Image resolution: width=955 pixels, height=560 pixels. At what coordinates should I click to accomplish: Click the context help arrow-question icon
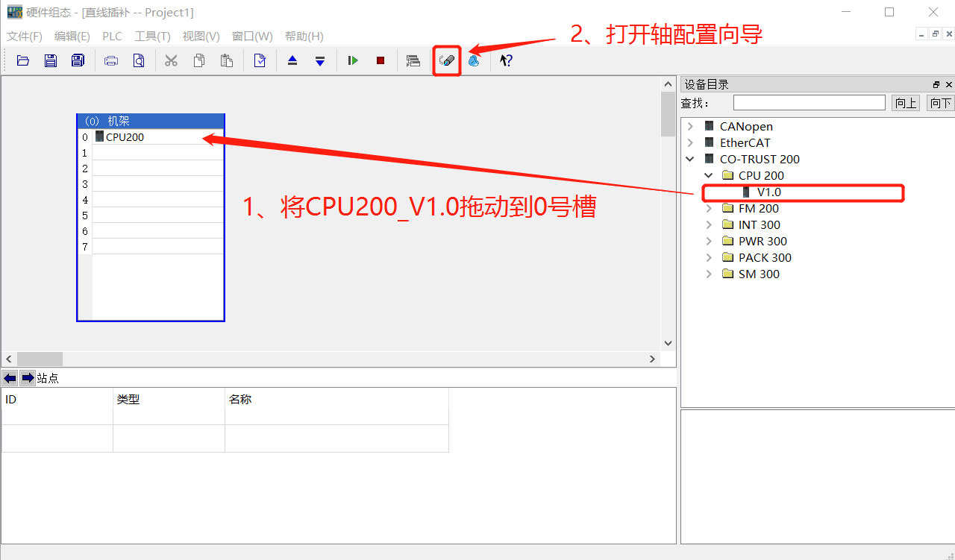tap(506, 61)
